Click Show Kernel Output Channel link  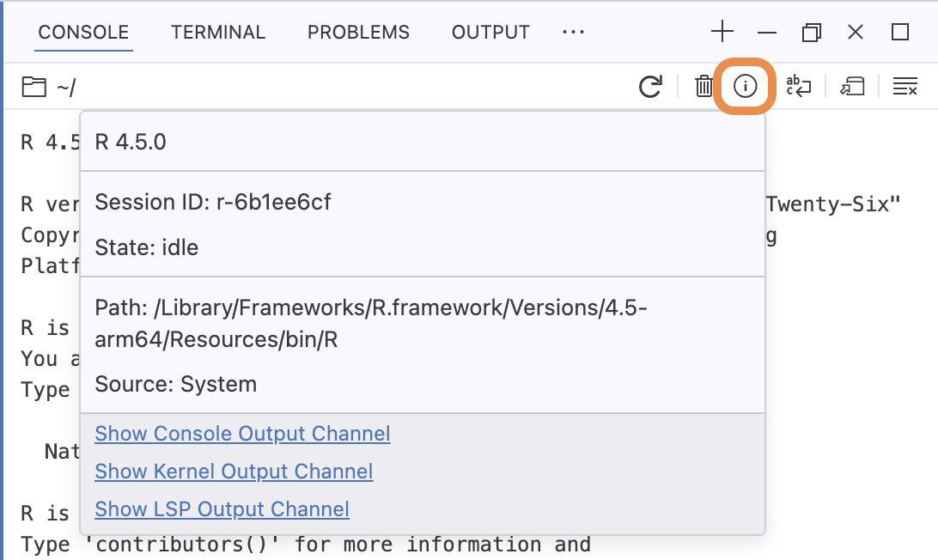point(234,472)
